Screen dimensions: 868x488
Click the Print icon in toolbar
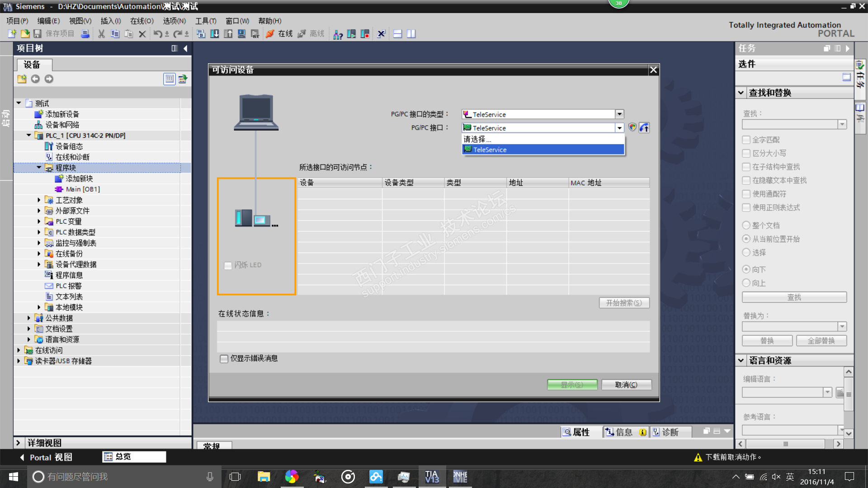85,34
